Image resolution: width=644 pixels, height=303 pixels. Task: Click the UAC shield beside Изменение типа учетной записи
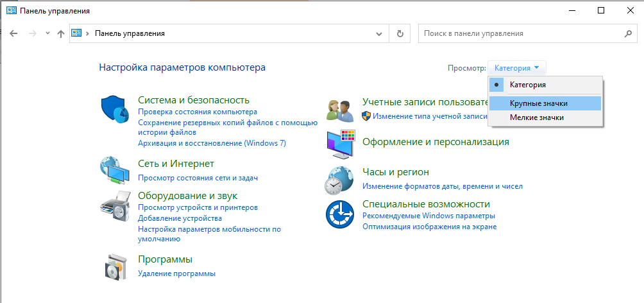click(x=366, y=116)
